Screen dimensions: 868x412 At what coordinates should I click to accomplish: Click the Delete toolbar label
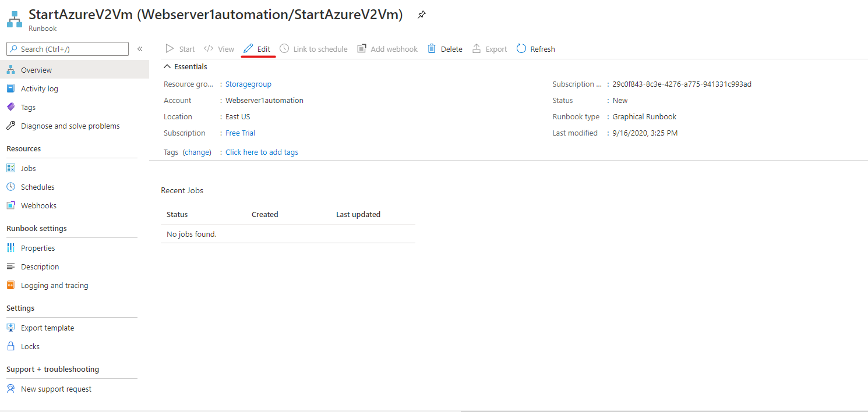[451, 49]
